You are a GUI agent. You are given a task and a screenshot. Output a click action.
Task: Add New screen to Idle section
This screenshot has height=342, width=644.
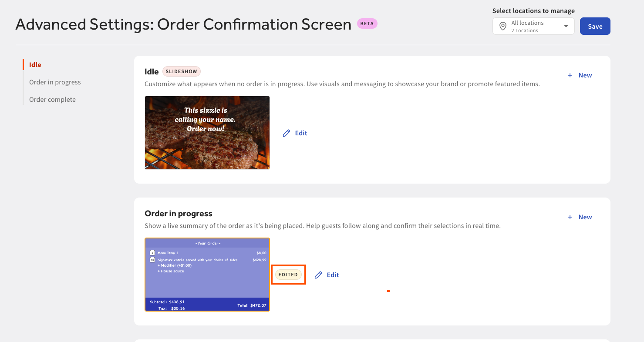pos(580,75)
